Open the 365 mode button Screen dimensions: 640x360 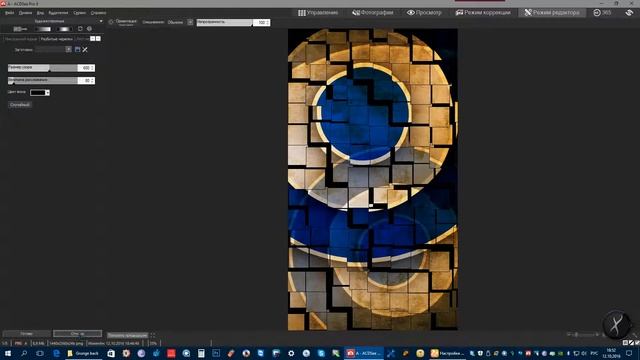pos(602,13)
